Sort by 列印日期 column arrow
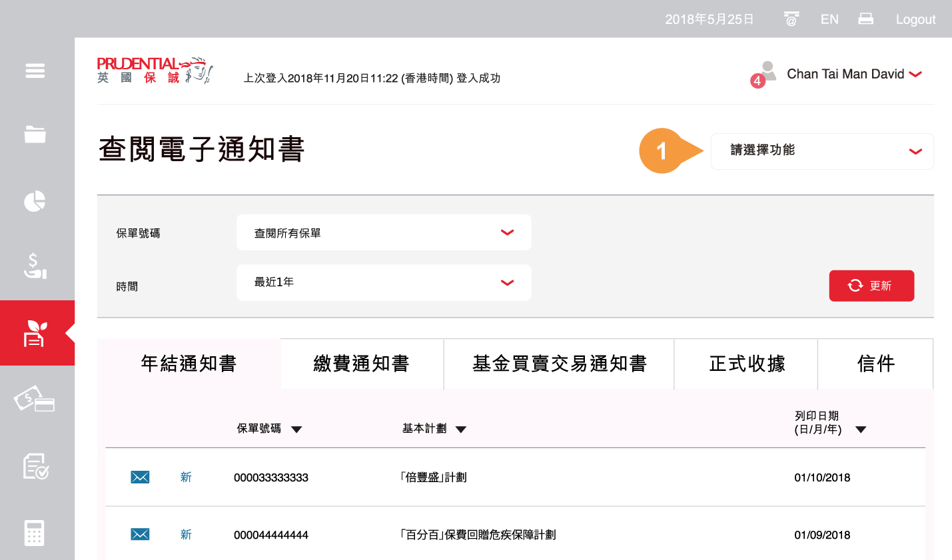The image size is (952, 560). point(861,429)
